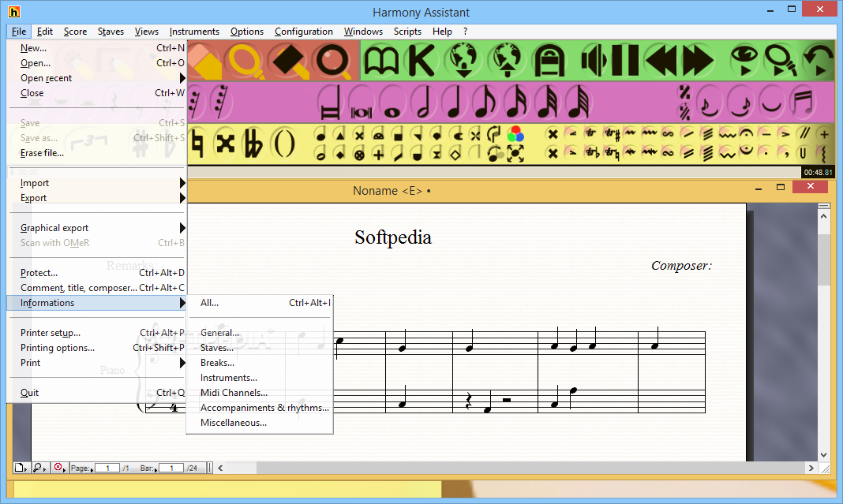Select the quarter note duration

click(x=455, y=103)
